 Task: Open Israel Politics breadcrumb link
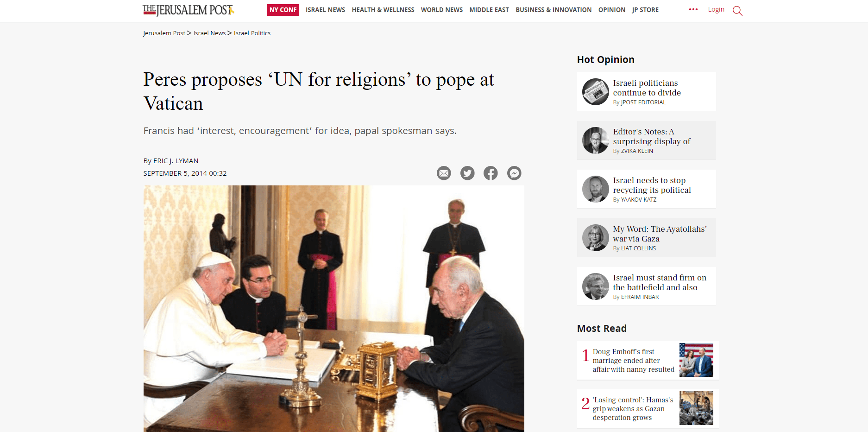click(x=252, y=33)
